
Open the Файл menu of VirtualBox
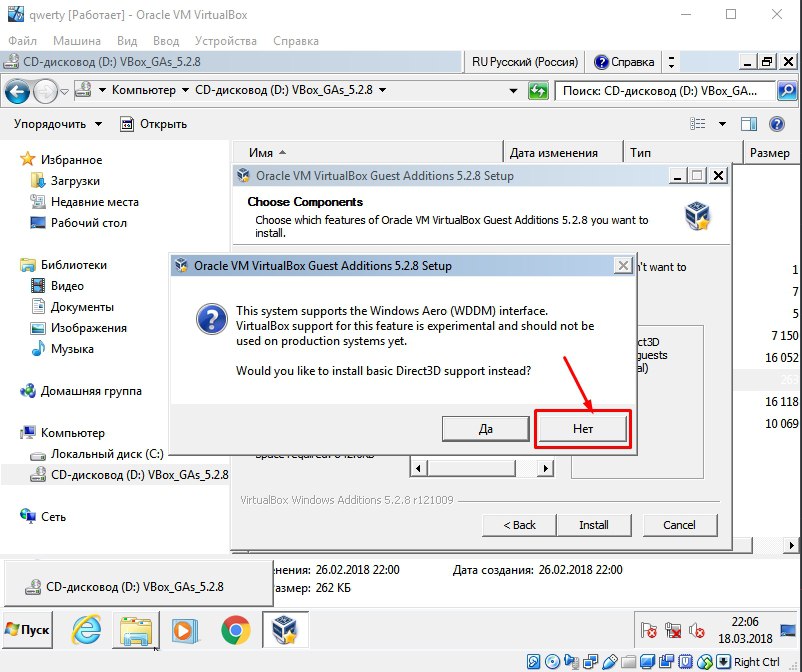23,41
